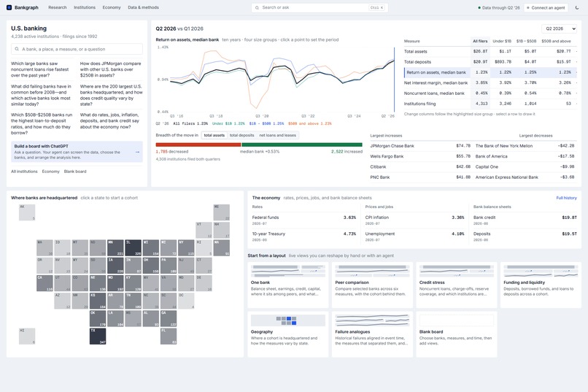Open the Credit stress layout card

[457, 285]
